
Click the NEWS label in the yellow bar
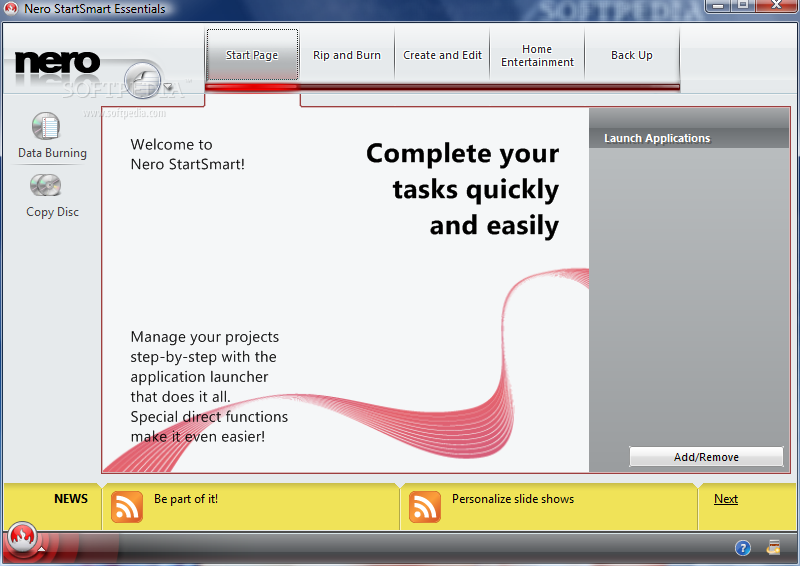click(71, 499)
